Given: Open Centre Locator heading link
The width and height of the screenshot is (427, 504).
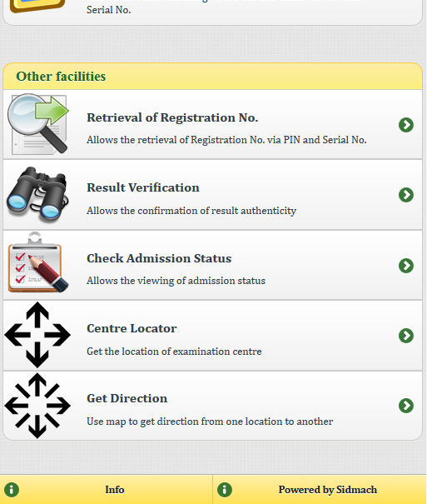Looking at the screenshot, I should (x=132, y=328).
